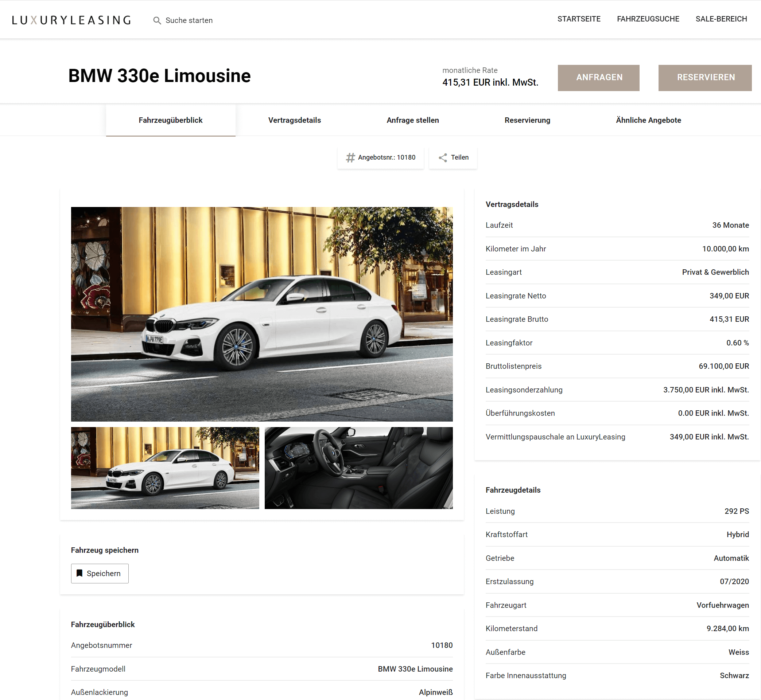Select the black interior thumbnail image
The height and width of the screenshot is (700, 761).
click(358, 468)
